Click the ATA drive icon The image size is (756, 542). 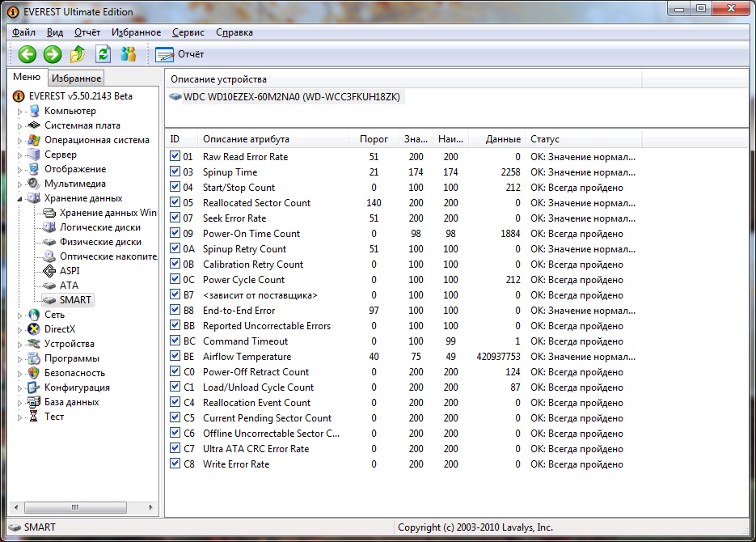point(49,286)
